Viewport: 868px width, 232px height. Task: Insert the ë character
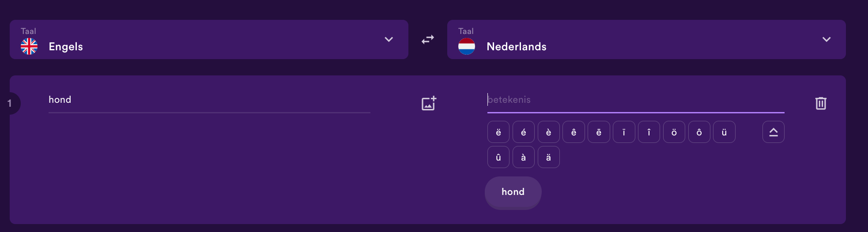498,132
